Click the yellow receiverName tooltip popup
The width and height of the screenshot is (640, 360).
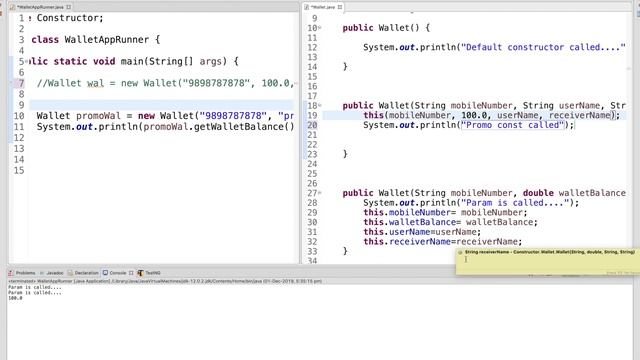547,262
